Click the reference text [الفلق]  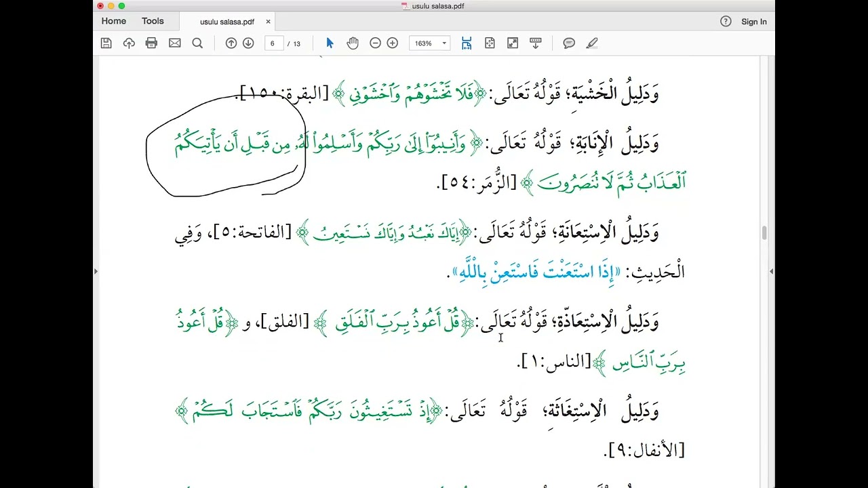coord(285,322)
